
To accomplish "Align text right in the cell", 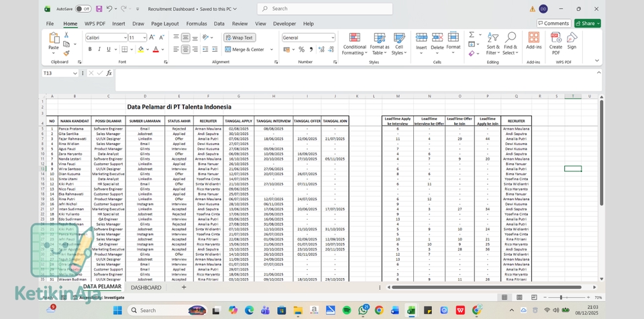I will click(x=195, y=49).
